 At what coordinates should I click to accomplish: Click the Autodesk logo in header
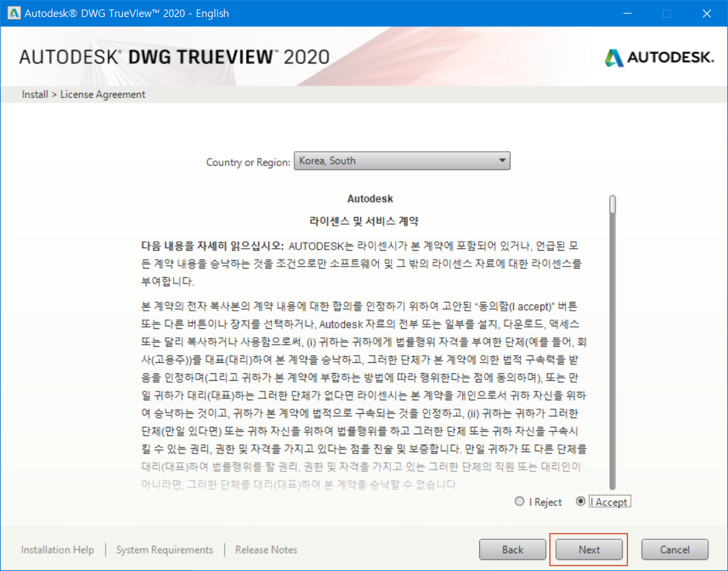click(659, 58)
